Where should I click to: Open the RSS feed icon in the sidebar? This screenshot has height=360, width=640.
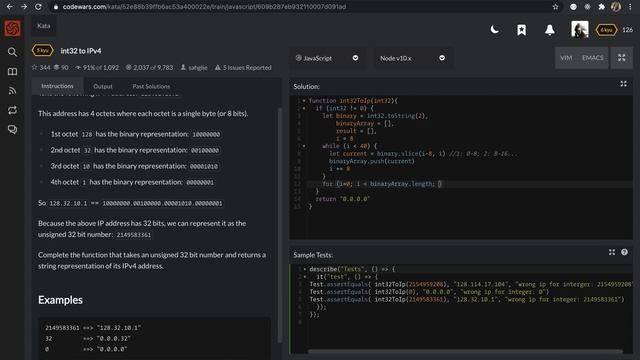click(12, 91)
